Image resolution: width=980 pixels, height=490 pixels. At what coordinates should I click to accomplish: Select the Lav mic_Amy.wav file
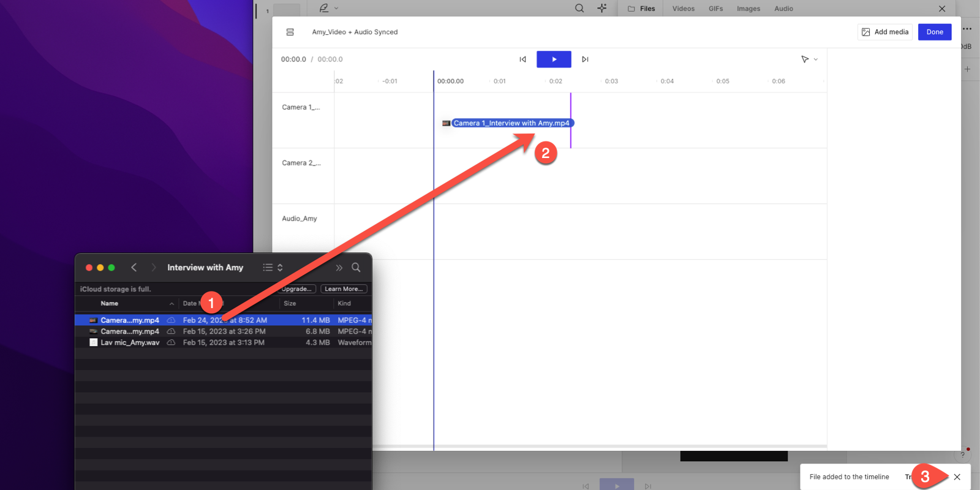[223, 342]
